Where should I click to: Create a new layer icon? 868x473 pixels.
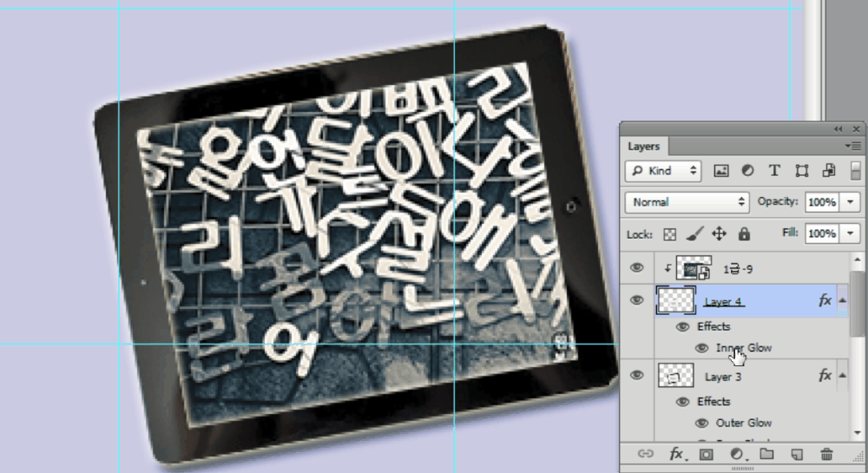pos(797,454)
